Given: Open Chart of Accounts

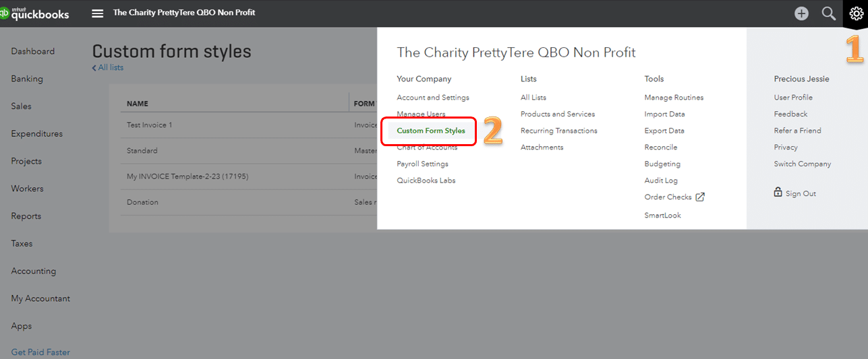Looking at the screenshot, I should click(x=427, y=148).
